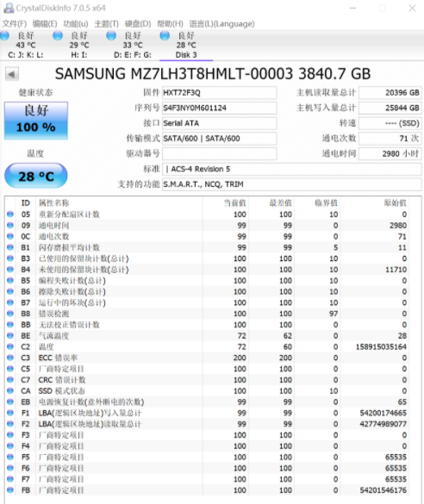
Task: Open the 语言(L)(Language) menu
Action: tap(221, 24)
